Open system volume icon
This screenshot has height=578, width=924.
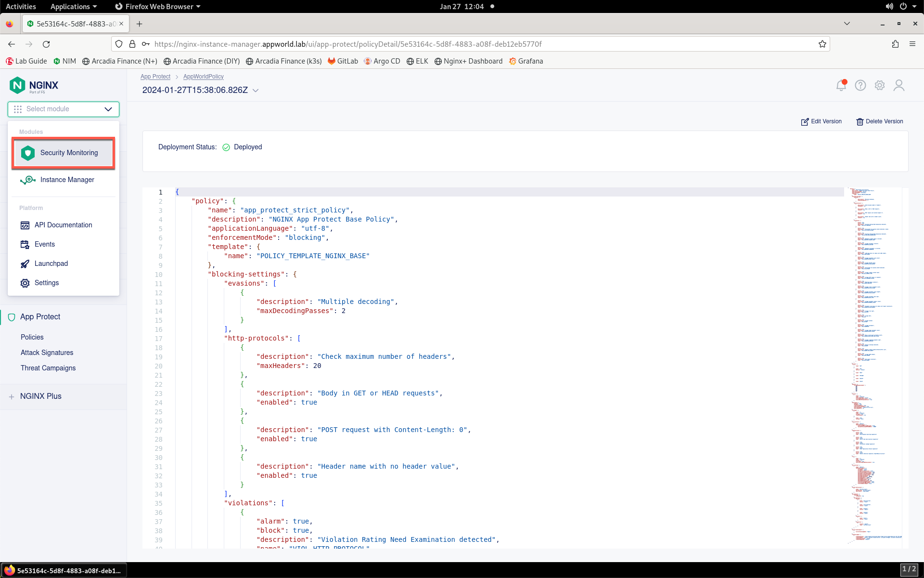(889, 6)
